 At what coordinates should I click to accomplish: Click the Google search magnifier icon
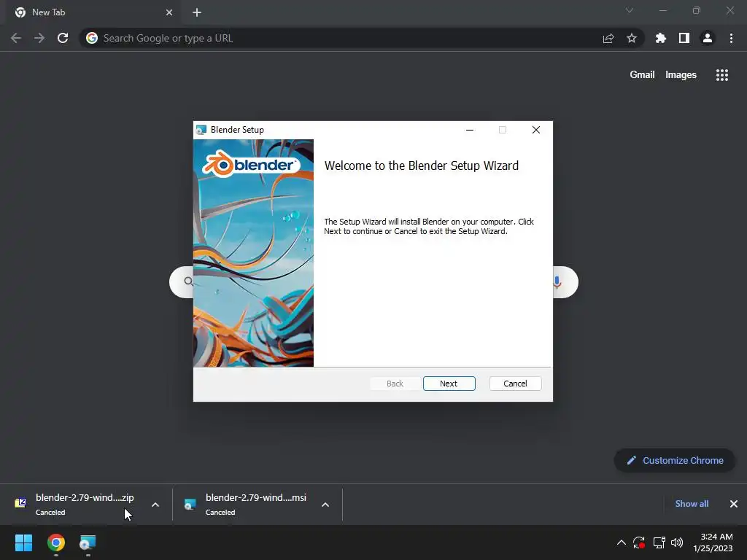click(x=189, y=281)
